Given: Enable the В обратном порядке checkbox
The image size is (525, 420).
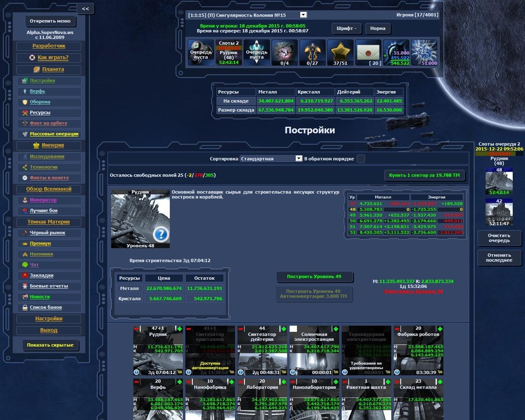Looking at the screenshot, I should pyautogui.click(x=361, y=158).
